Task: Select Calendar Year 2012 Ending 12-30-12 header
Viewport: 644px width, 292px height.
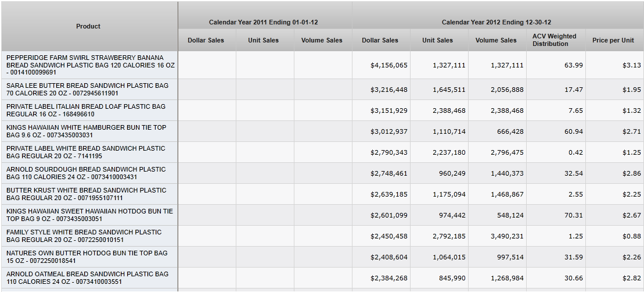Action: tap(497, 22)
